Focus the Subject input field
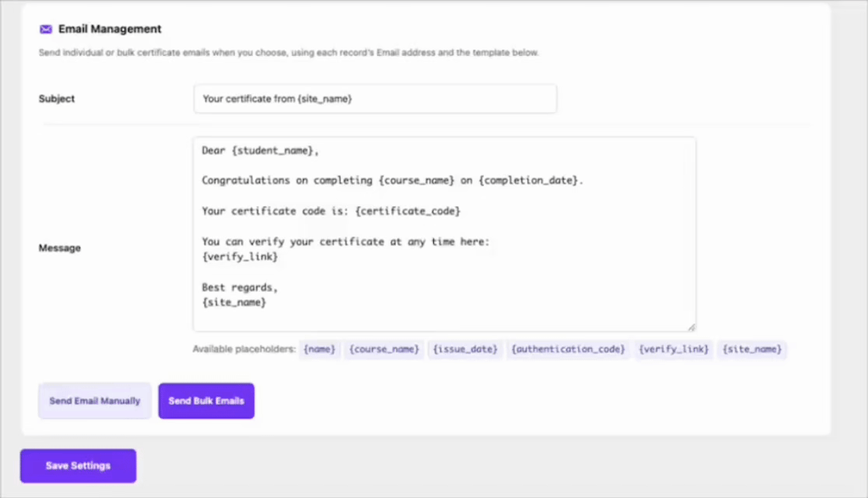 click(x=376, y=98)
